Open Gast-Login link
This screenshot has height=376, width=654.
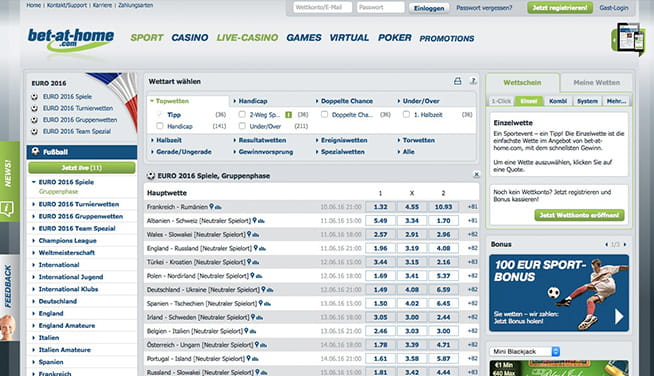coord(614,8)
